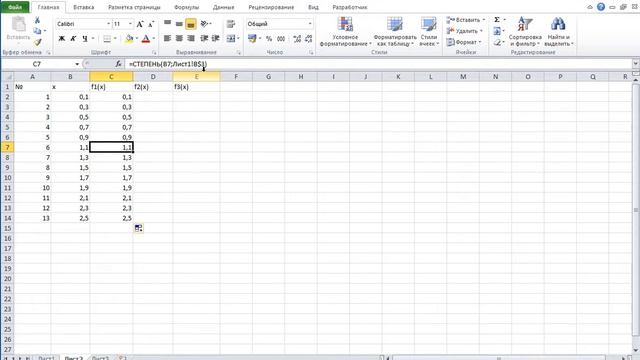Viewport: 640px width, 360px height.
Task: Apply thousands separator 000 style
Action: (x=281, y=39)
